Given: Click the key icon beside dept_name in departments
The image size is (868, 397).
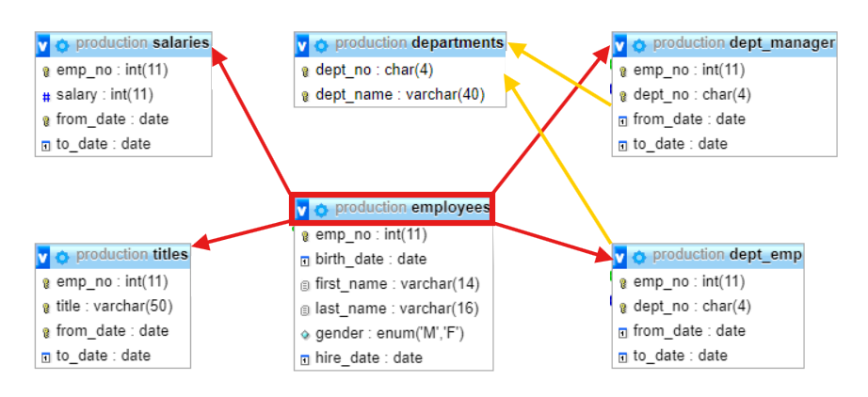Looking at the screenshot, I should click(x=305, y=96).
